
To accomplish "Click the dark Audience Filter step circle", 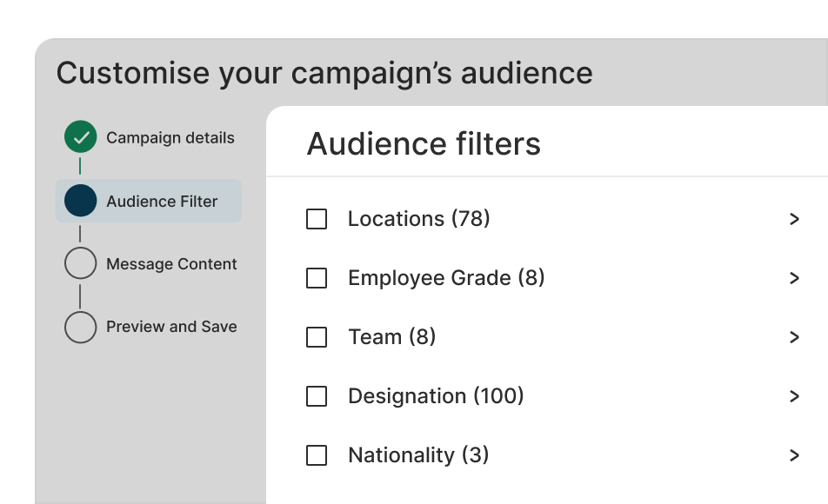I will click(80, 201).
